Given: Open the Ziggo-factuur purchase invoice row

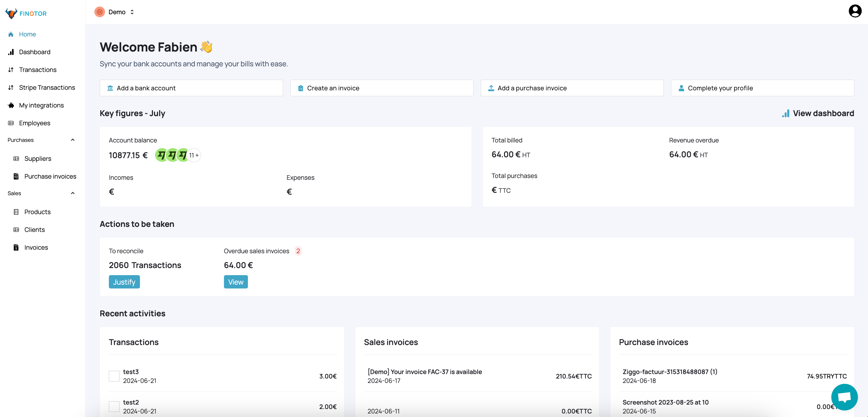Looking at the screenshot, I should point(733,376).
